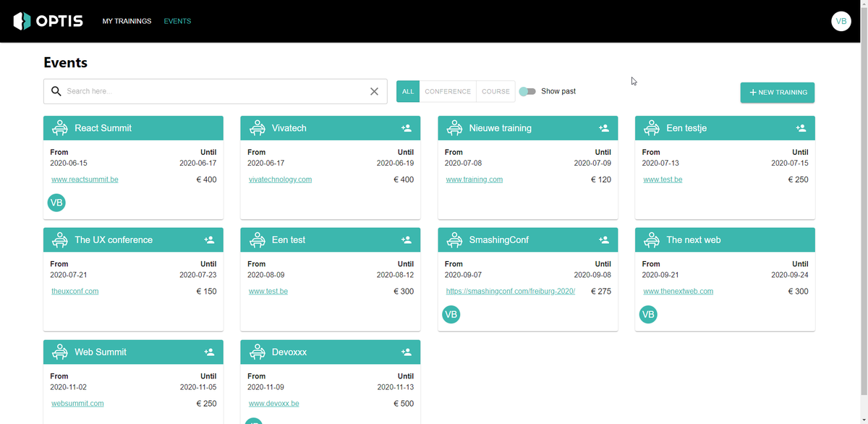Join SmashingConf with add-person icon
The height and width of the screenshot is (424, 868).
(x=604, y=240)
